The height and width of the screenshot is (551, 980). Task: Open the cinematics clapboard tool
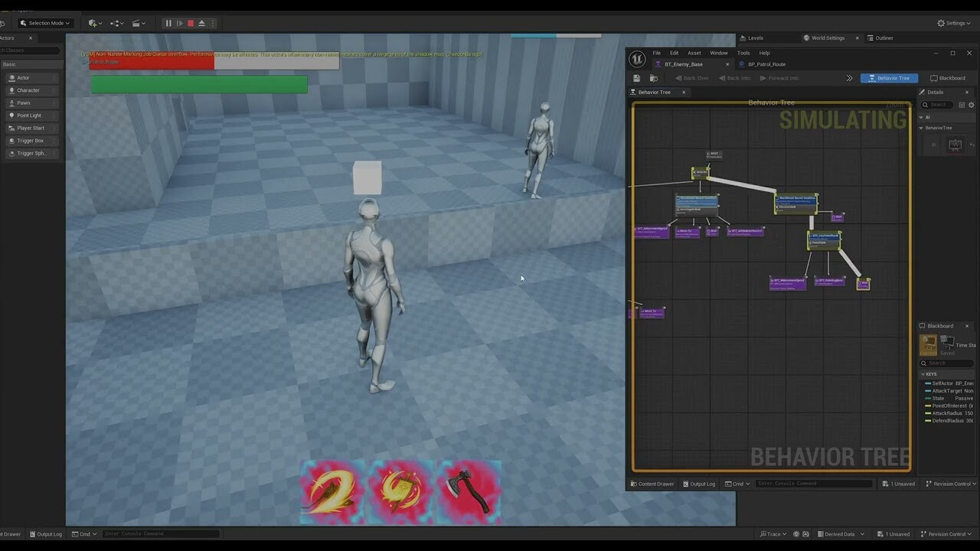tap(136, 23)
